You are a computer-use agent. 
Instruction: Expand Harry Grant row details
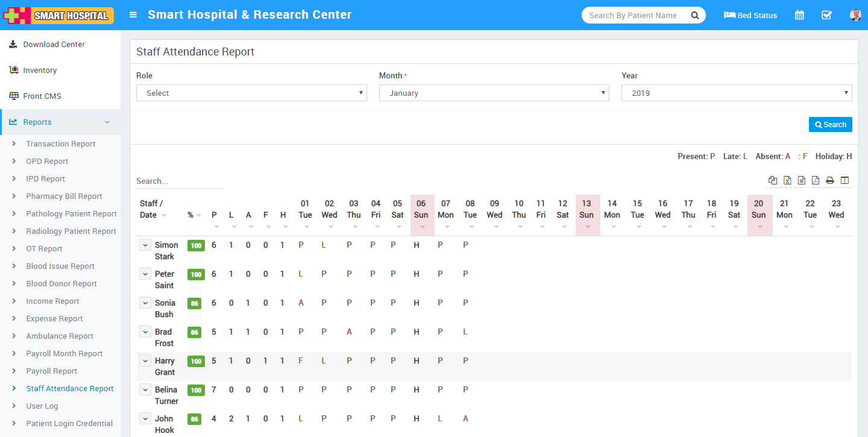(x=145, y=360)
